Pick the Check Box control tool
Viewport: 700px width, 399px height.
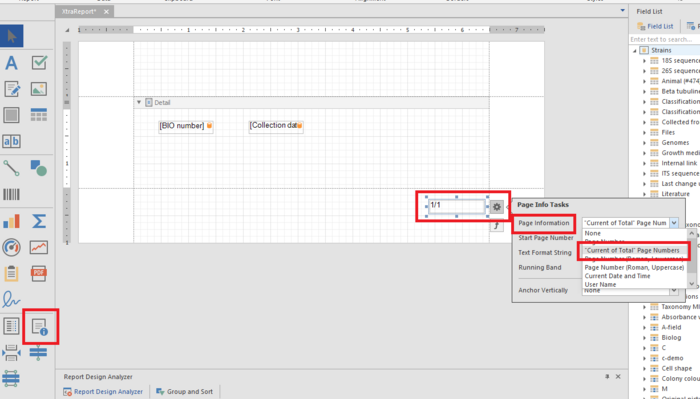pyautogui.click(x=39, y=62)
